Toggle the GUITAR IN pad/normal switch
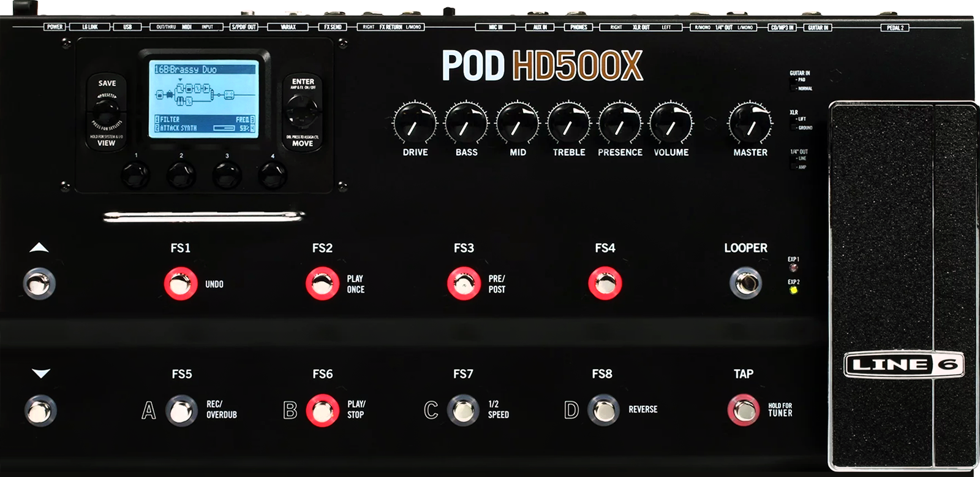This screenshot has width=980, height=477. [794, 84]
